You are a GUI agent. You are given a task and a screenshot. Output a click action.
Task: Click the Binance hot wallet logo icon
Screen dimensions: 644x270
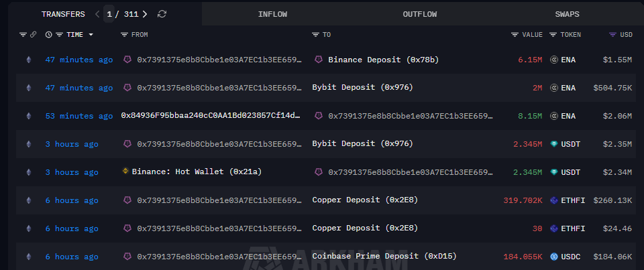[125, 172]
